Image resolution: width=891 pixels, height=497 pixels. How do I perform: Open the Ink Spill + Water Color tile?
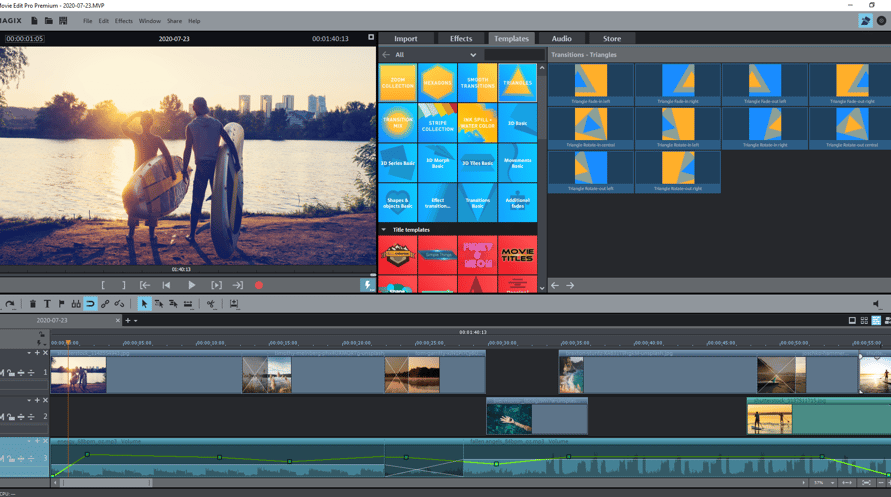tap(477, 123)
